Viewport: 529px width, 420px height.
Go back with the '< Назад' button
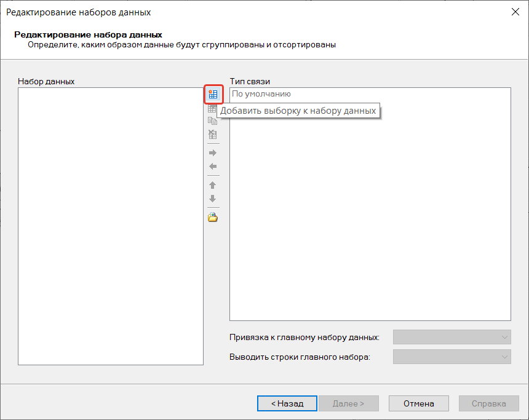click(287, 403)
